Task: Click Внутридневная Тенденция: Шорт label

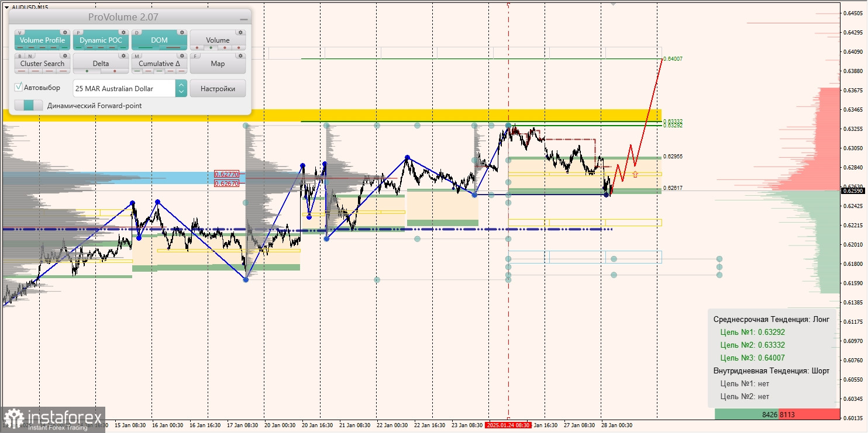Action: click(771, 370)
